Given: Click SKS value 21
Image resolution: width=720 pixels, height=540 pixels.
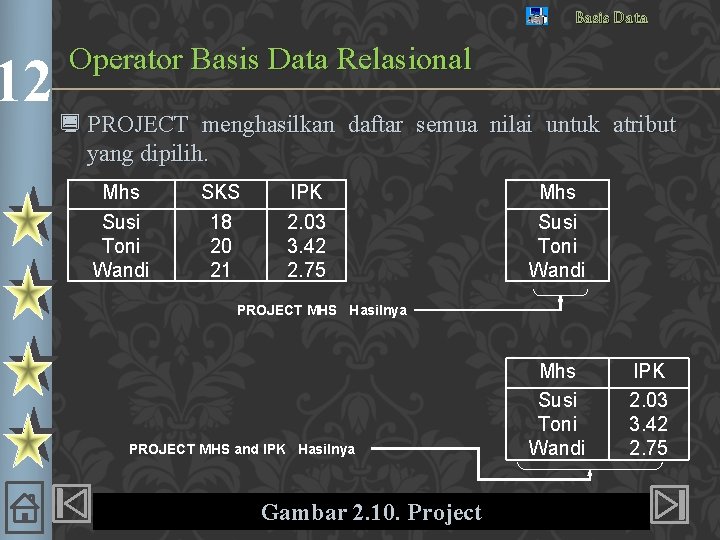Looking at the screenshot, I should click(220, 270).
